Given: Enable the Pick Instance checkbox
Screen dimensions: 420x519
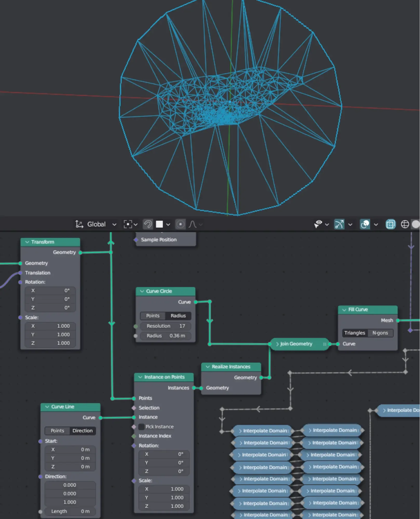Looking at the screenshot, I should click(x=141, y=427).
